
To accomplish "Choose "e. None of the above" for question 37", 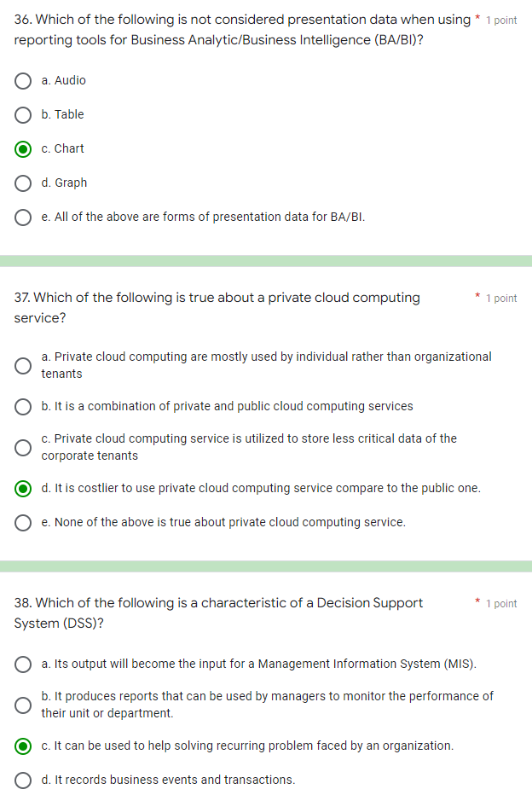I will [23, 522].
